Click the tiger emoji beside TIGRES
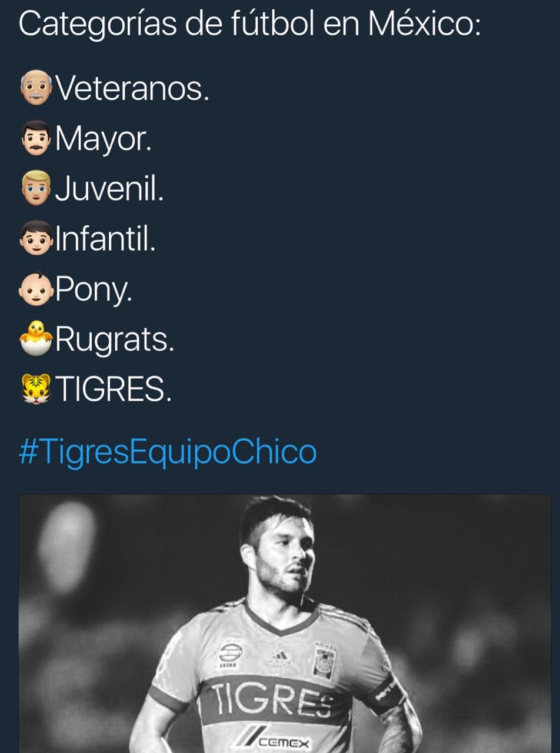560x753 pixels. [36, 389]
